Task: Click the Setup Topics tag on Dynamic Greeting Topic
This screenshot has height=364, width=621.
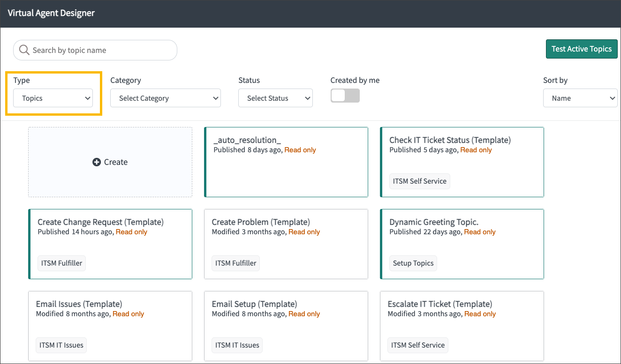Action: coord(413,263)
